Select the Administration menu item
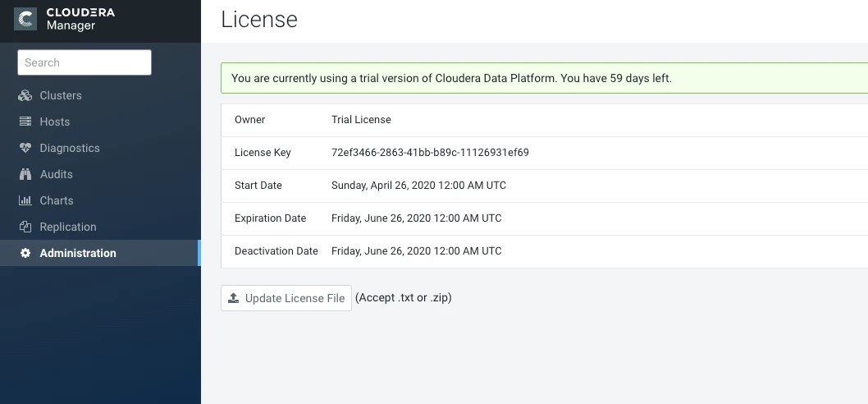Image resolution: width=868 pixels, height=404 pixels. [100, 253]
